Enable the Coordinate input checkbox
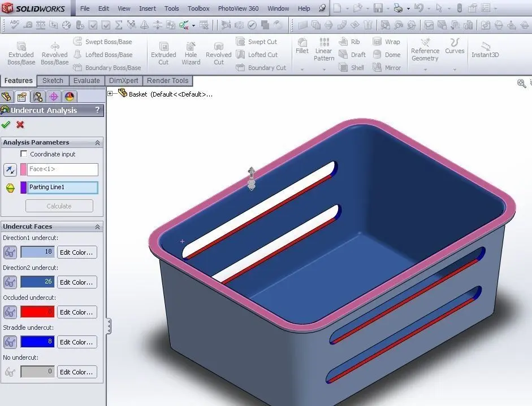Viewport: 532px width, 406px height. click(24, 154)
